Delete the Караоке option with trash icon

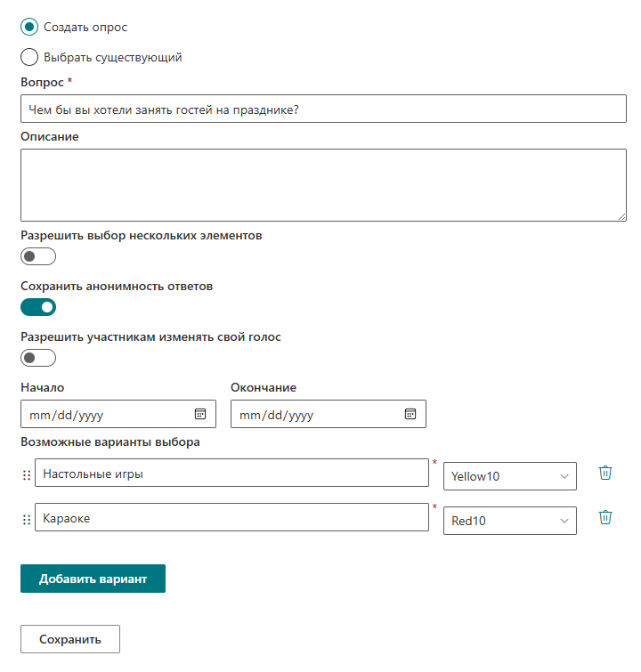click(605, 518)
